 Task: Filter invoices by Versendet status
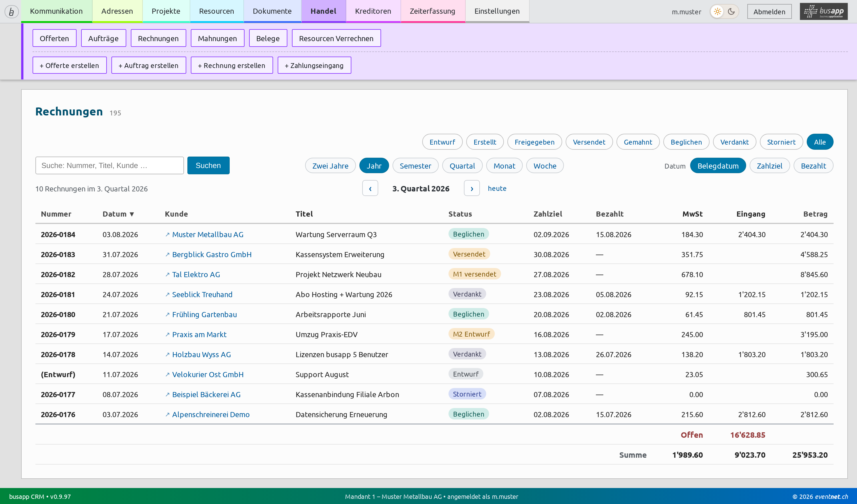pyautogui.click(x=589, y=142)
